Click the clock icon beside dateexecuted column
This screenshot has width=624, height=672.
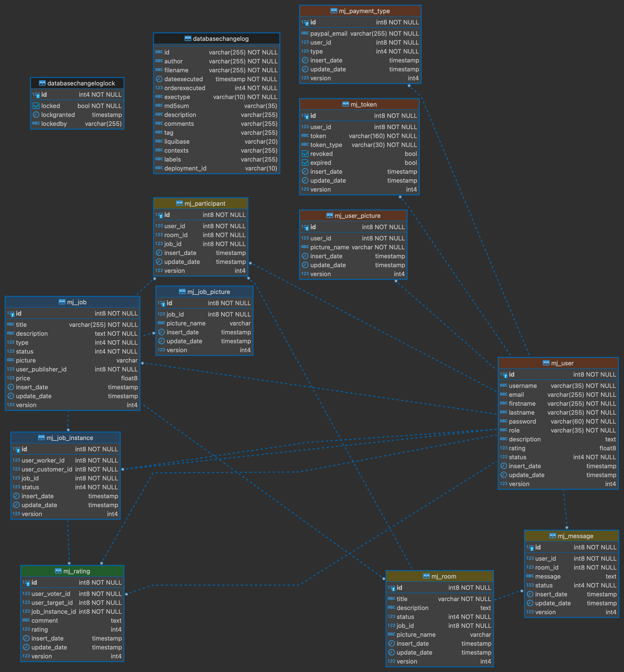coord(159,79)
